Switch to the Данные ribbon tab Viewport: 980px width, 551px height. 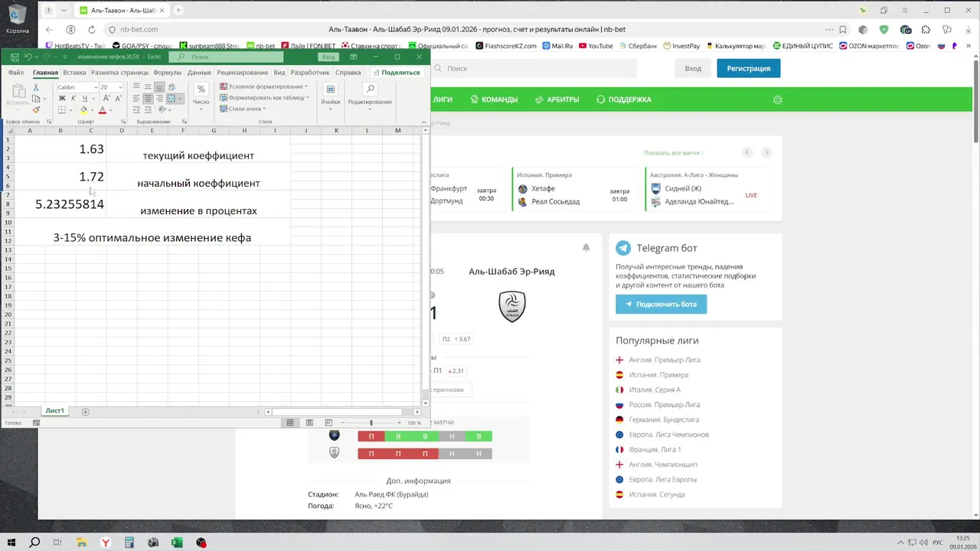pos(199,73)
